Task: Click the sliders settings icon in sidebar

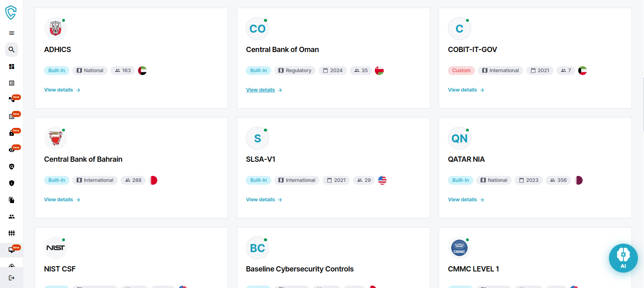Action: tap(12, 233)
